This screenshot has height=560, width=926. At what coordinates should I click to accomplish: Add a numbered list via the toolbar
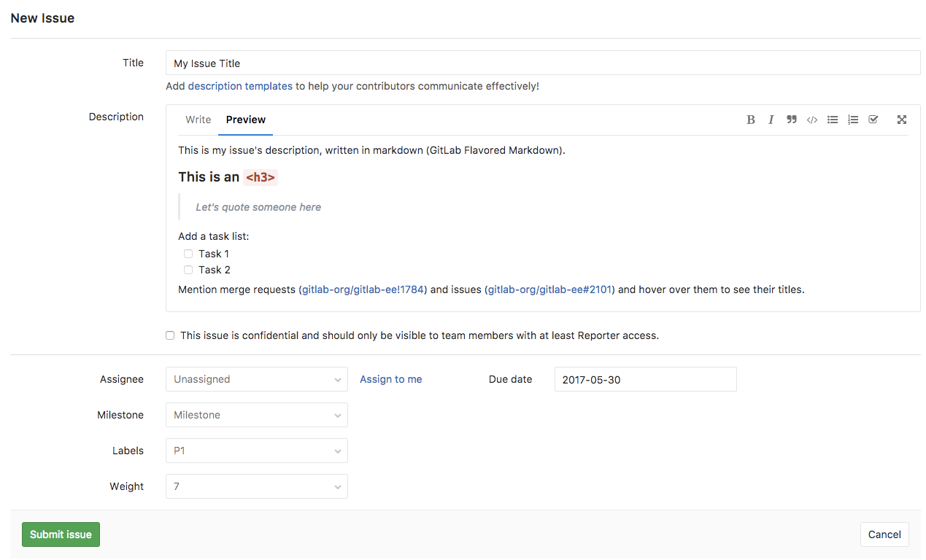pyautogui.click(x=852, y=120)
